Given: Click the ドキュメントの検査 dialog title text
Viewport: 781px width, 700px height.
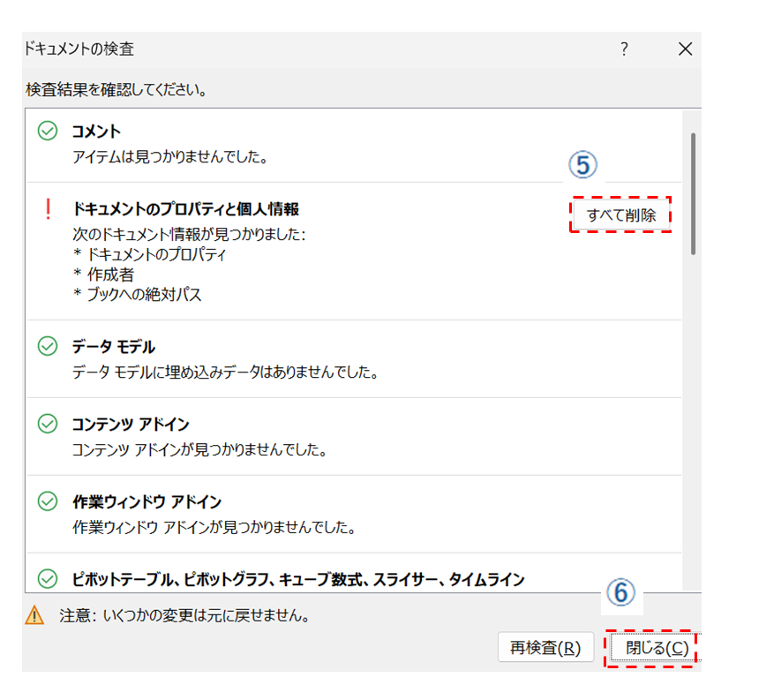Looking at the screenshot, I should coord(79,49).
